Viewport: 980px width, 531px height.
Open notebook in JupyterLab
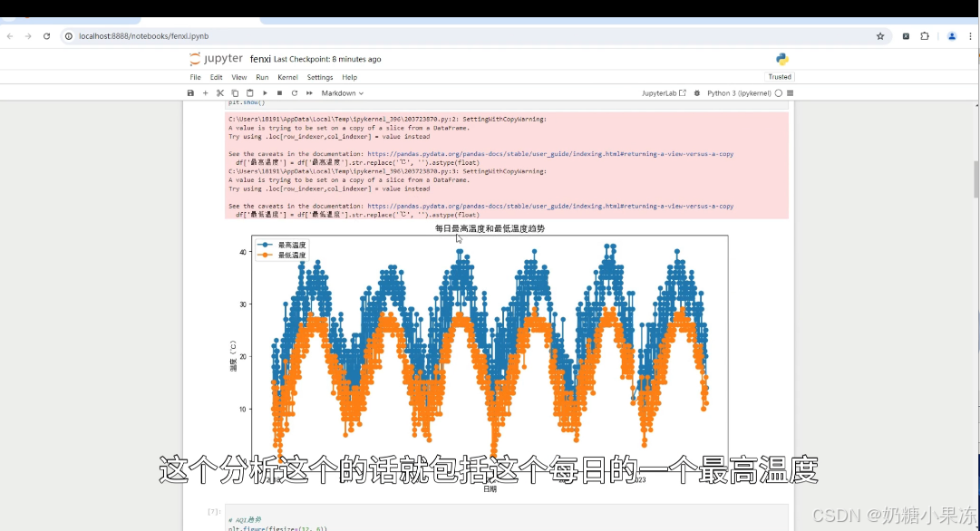pos(664,93)
